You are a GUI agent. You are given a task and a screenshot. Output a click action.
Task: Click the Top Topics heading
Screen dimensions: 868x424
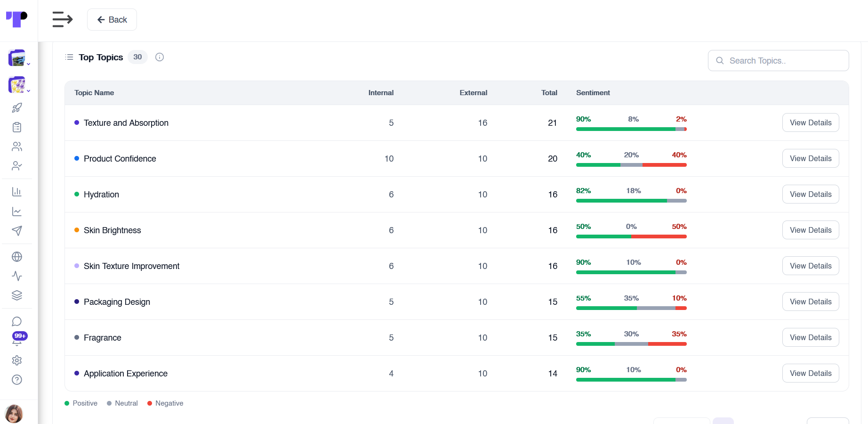click(101, 57)
